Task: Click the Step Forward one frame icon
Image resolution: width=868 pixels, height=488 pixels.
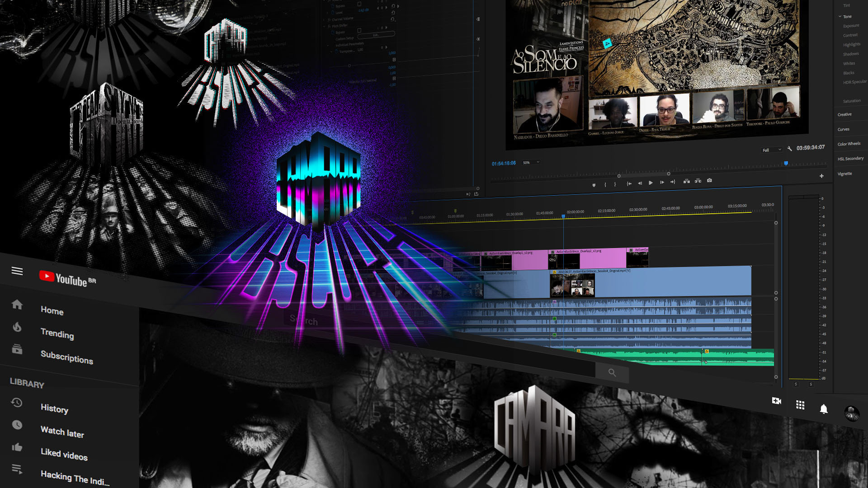Action: click(662, 182)
